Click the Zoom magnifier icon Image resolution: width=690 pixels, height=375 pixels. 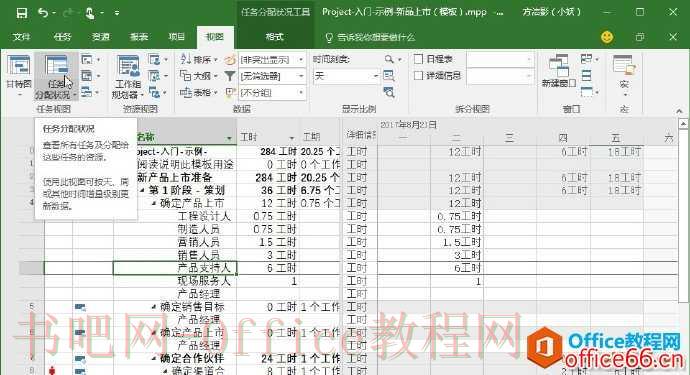point(389,59)
